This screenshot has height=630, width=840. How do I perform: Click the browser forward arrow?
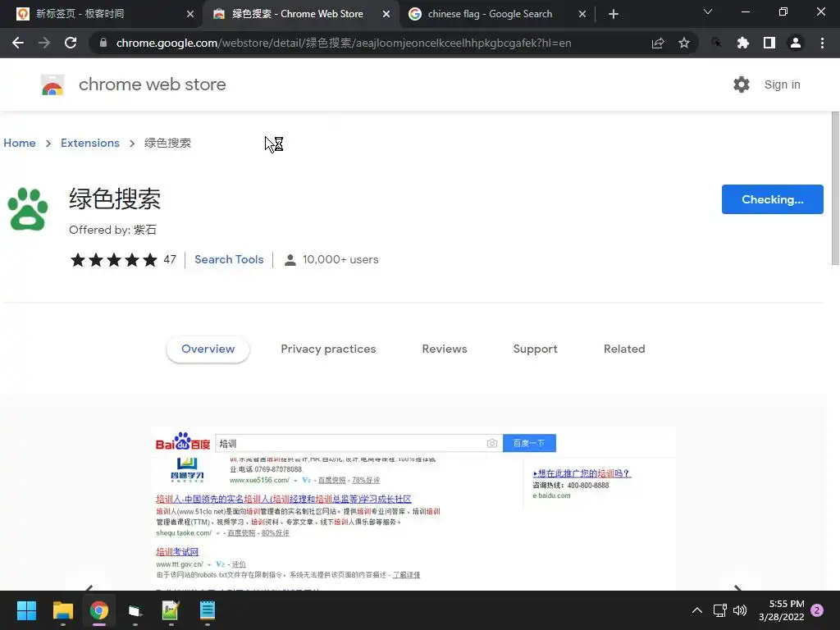click(44, 43)
